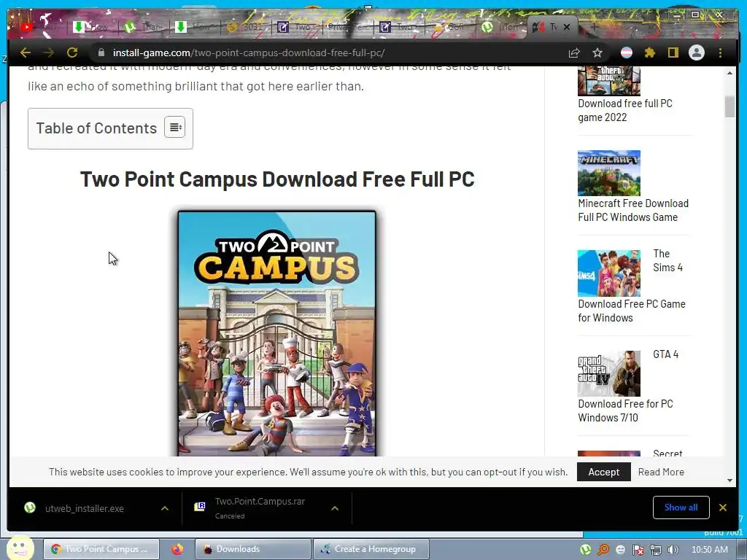
Task: Share this page using the share icon
Action: [x=574, y=52]
